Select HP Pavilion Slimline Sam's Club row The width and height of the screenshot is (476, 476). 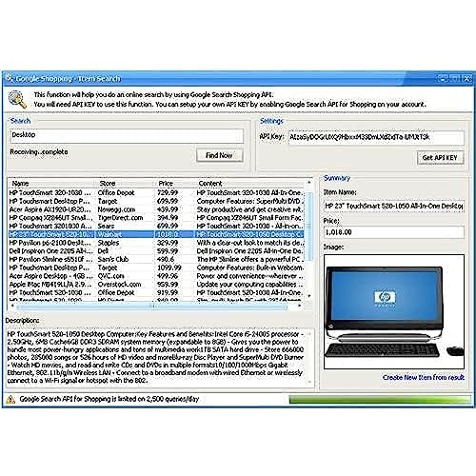tap(156, 259)
